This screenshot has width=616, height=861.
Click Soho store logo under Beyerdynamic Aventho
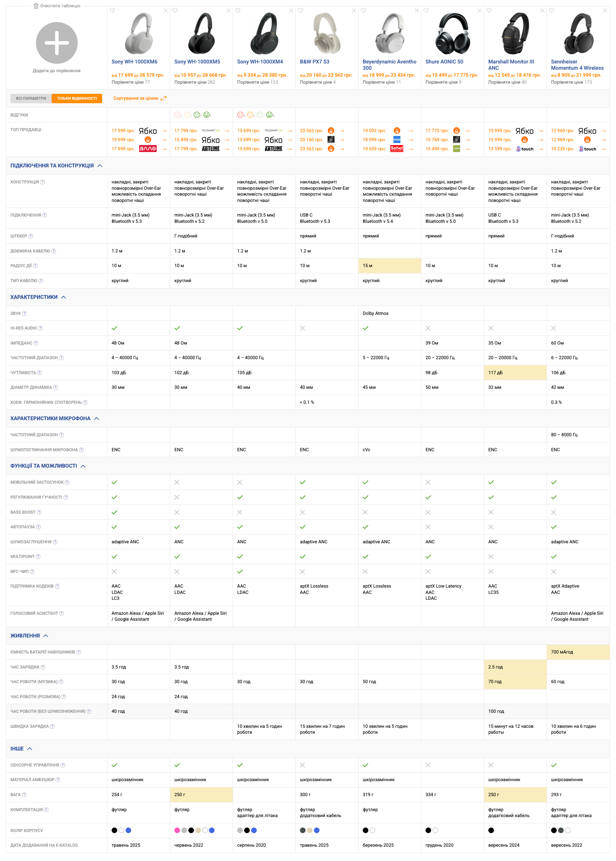(x=397, y=149)
